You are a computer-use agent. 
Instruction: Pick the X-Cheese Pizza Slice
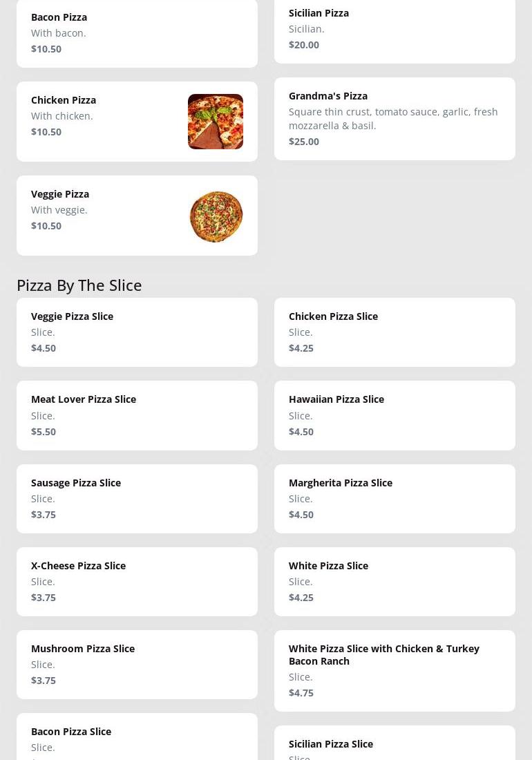137,581
